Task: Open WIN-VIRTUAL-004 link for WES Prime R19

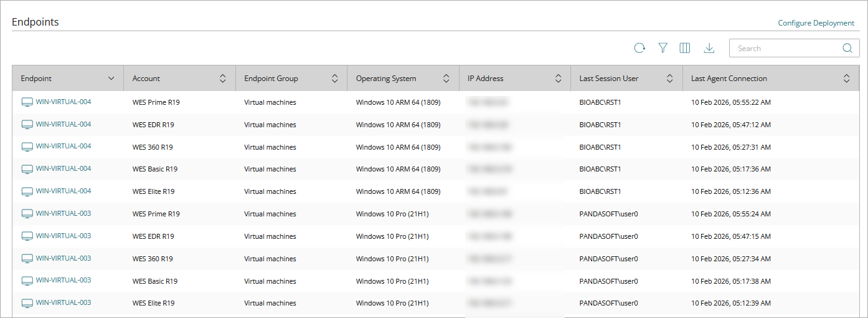Action: point(64,102)
